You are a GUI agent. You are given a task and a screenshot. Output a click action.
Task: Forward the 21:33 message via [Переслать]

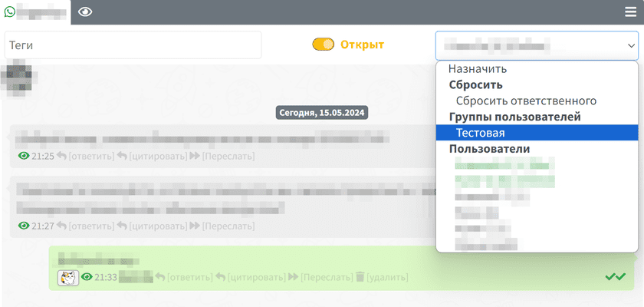click(327, 277)
